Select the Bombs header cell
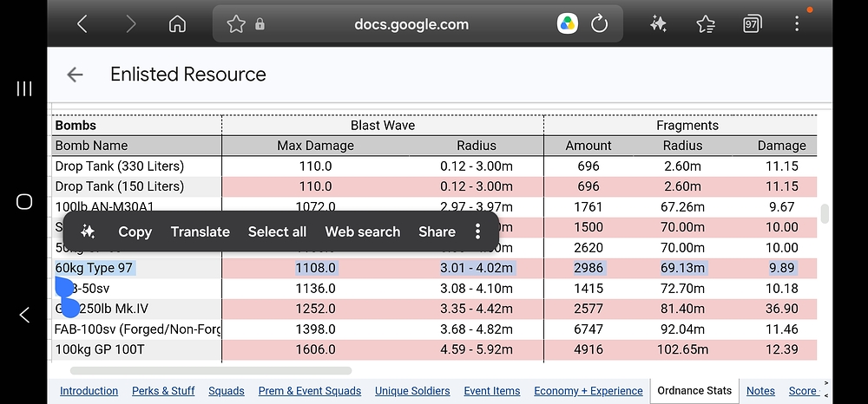 137,126
